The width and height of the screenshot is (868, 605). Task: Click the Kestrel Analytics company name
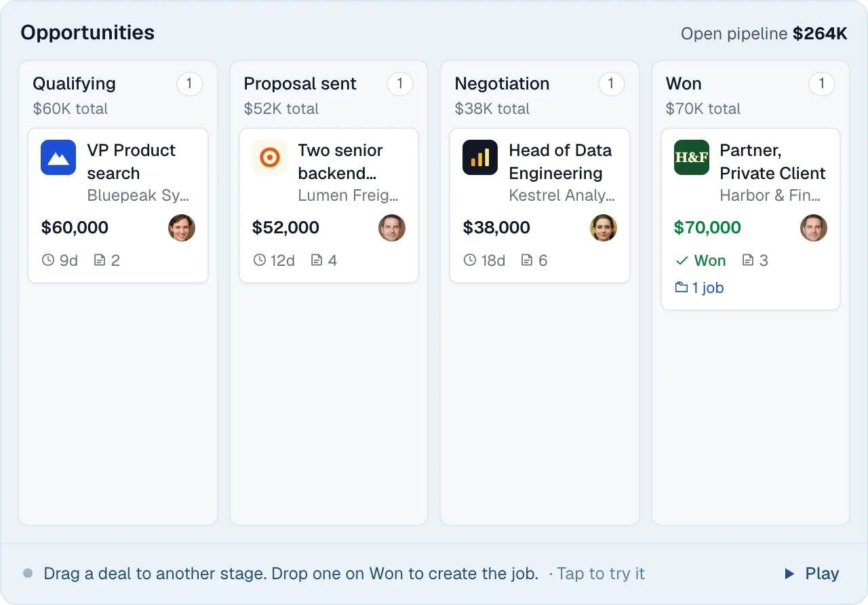pyautogui.click(x=562, y=196)
